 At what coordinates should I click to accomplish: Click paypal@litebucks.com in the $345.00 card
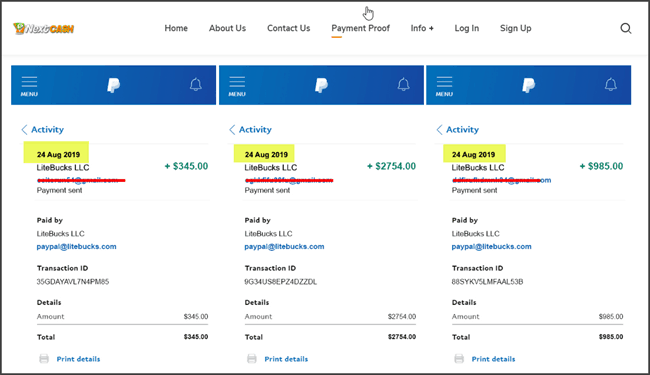pyautogui.click(x=76, y=247)
